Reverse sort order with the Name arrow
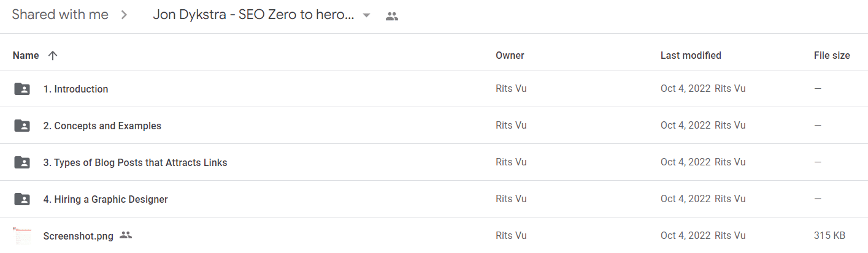This screenshot has width=868, height=253. (53, 55)
